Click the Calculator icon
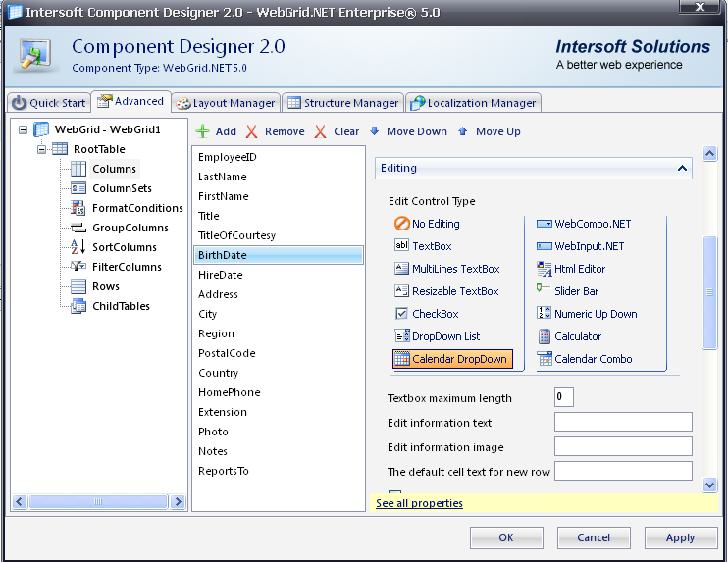 click(x=545, y=336)
